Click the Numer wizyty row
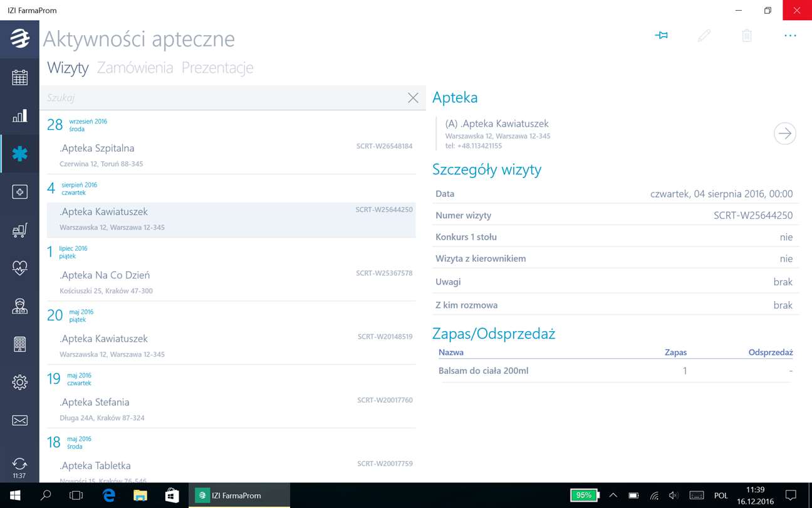Image resolution: width=812 pixels, height=508 pixels. tap(615, 215)
